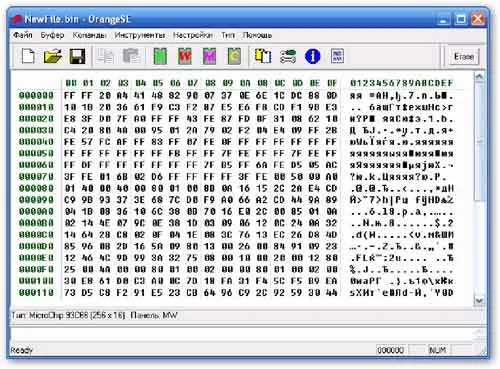This screenshot has height=369, width=500.
Task: Click the magenta M chip toolbar icon
Action: tap(210, 56)
